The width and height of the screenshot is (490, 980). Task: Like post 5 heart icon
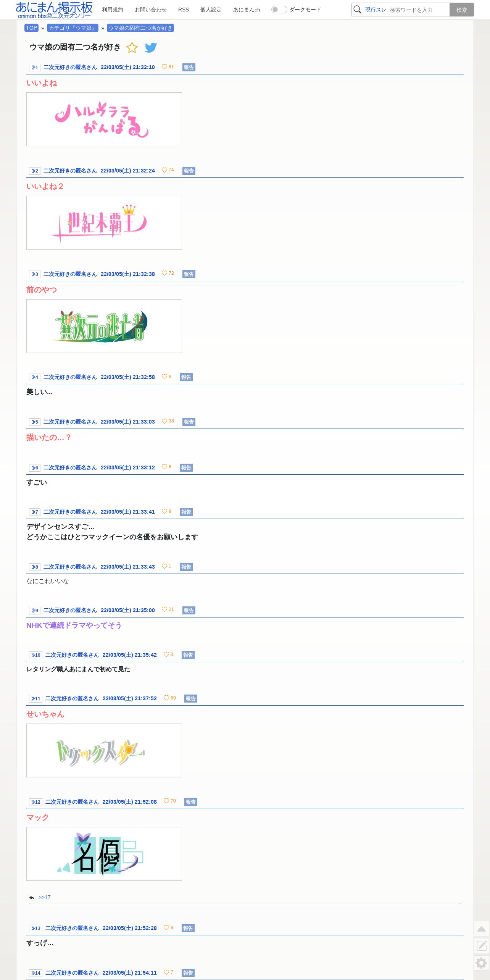(164, 421)
